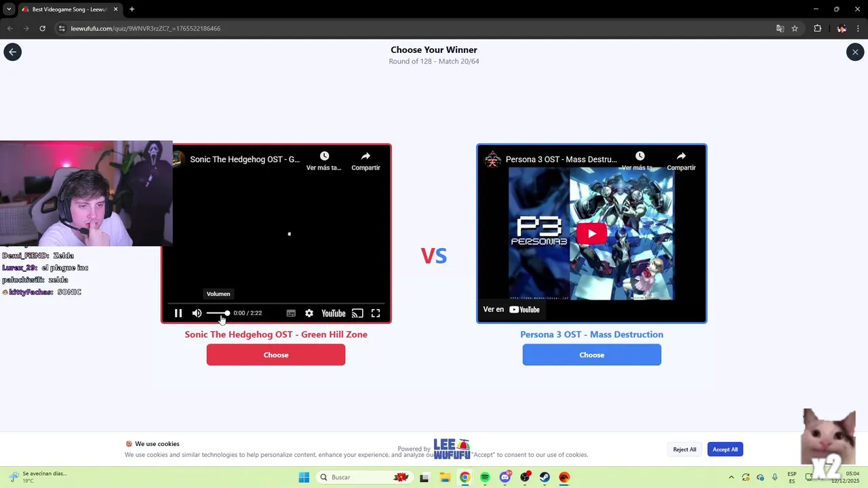
Task: Open Sonic video on YouTube logo
Action: pos(333,313)
